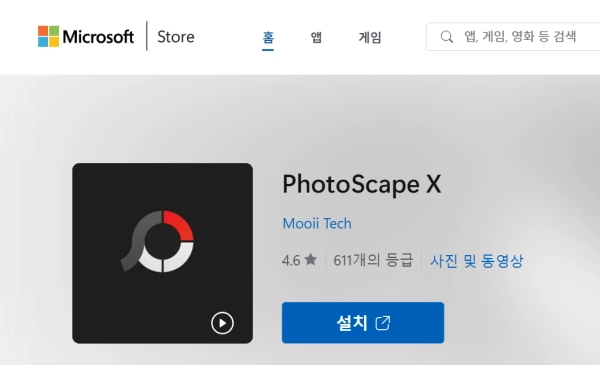This screenshot has width=600, height=365.
Task: View the 611개의 등급 ratings count
Action: [x=373, y=260]
